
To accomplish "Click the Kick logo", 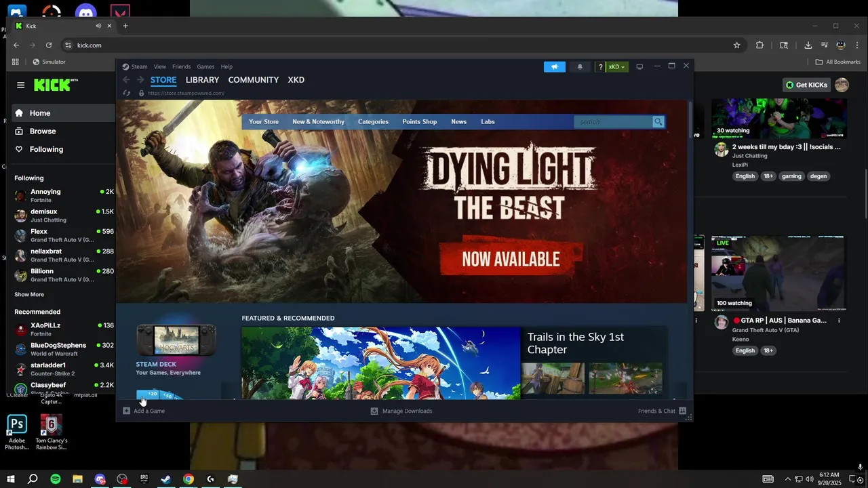I will pyautogui.click(x=56, y=85).
